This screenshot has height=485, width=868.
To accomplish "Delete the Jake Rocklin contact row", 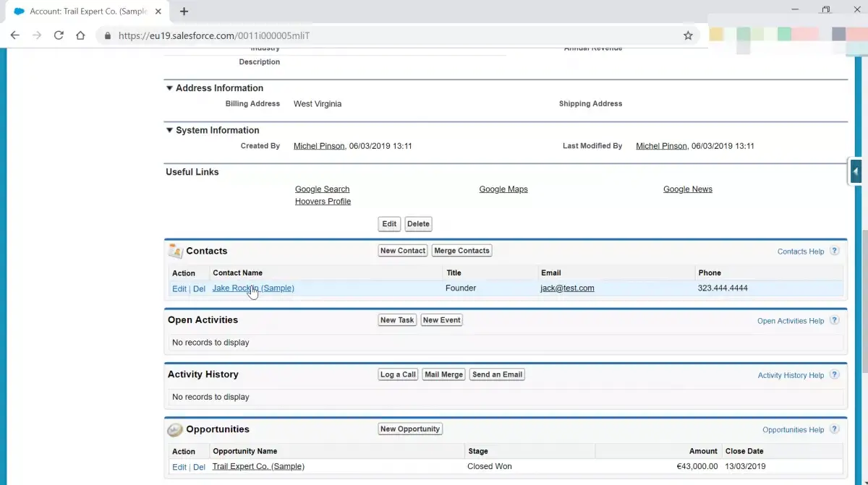I will pyautogui.click(x=199, y=289).
